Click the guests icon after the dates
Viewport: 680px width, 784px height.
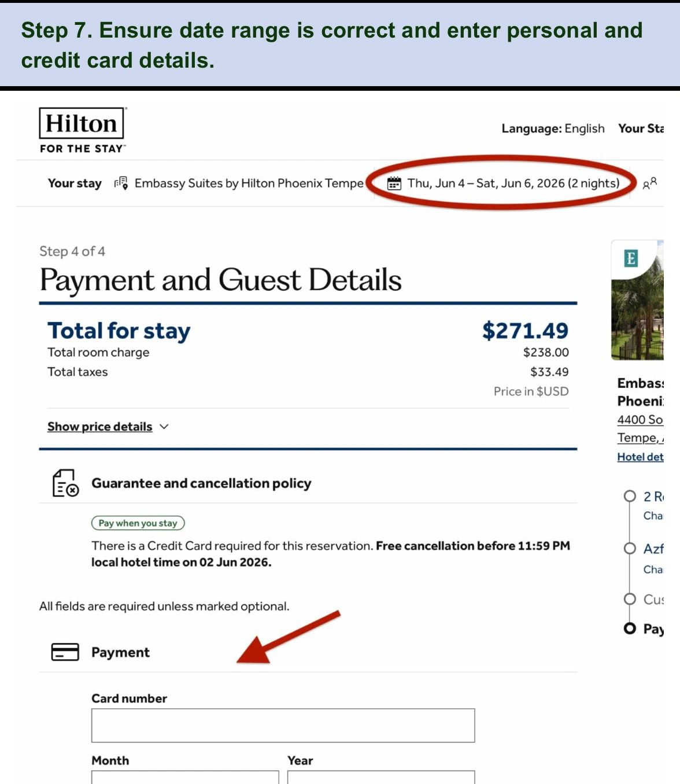point(650,183)
